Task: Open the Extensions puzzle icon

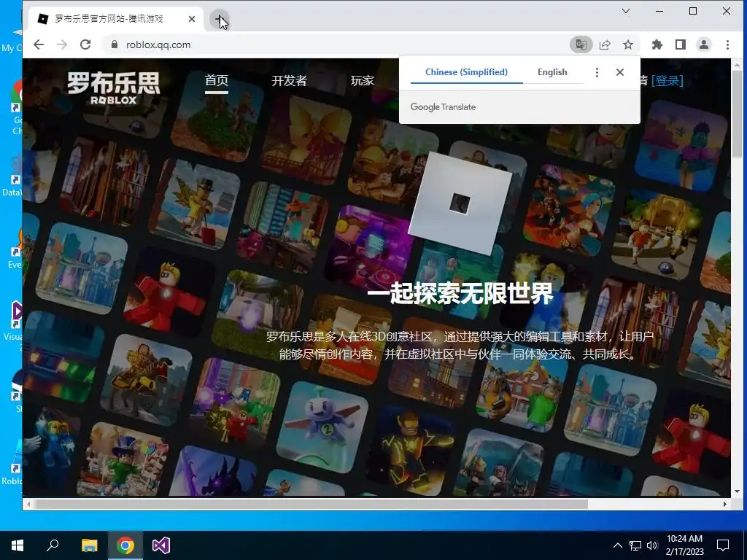Action: click(657, 44)
